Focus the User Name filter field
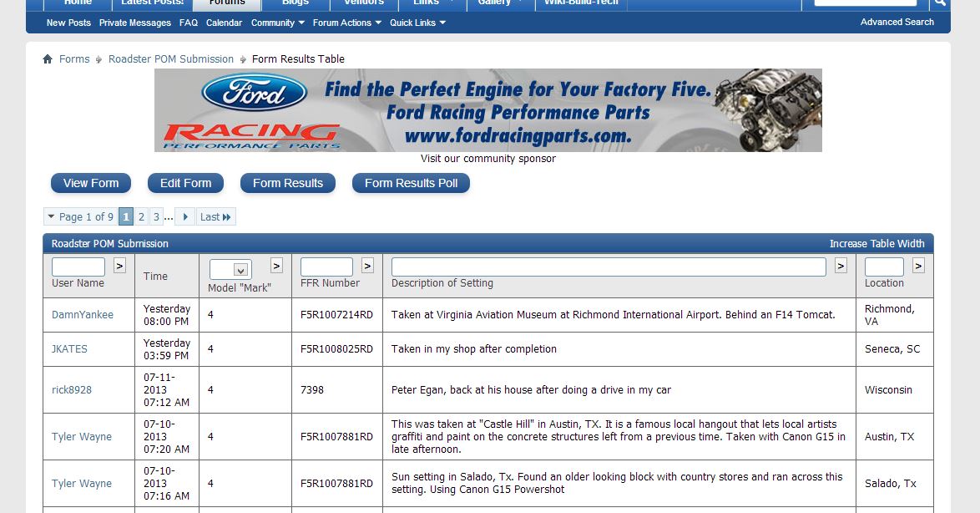The width and height of the screenshot is (980, 513). point(78,267)
